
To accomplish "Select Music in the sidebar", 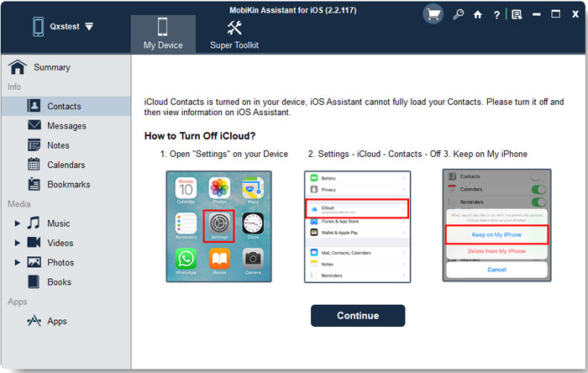I will (58, 223).
